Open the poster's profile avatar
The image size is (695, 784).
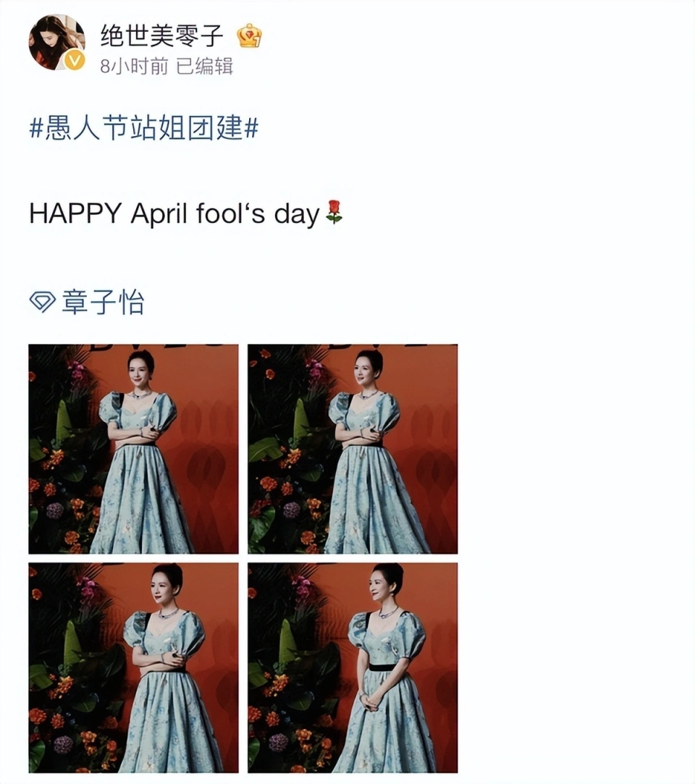click(56, 42)
